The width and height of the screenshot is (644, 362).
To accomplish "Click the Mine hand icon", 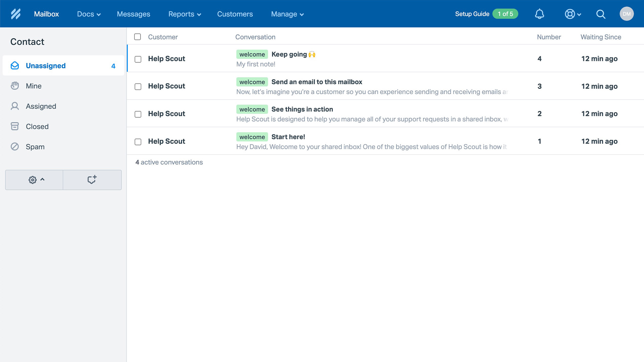I will coord(15,86).
